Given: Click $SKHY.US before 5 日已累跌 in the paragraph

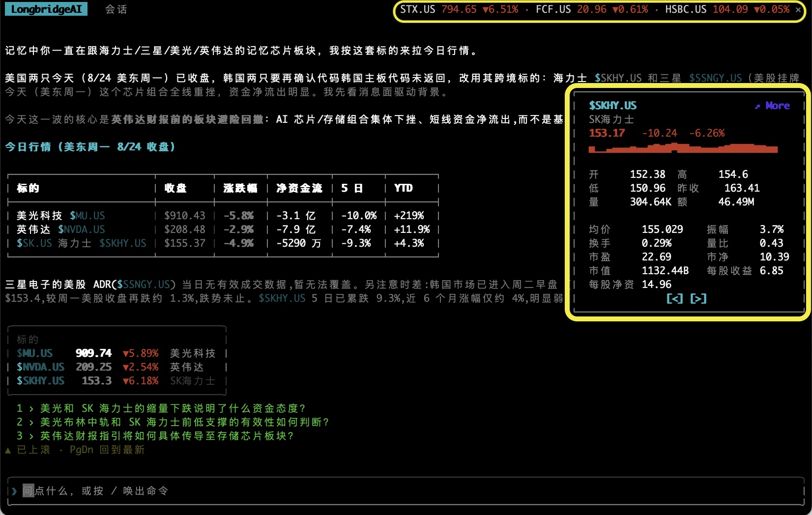Looking at the screenshot, I should pyautogui.click(x=282, y=298).
